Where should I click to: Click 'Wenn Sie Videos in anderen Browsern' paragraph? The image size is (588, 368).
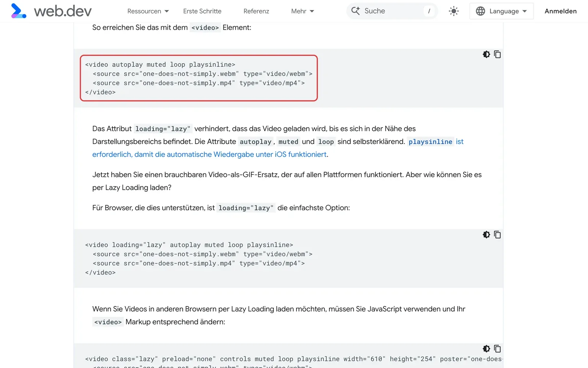point(279,315)
